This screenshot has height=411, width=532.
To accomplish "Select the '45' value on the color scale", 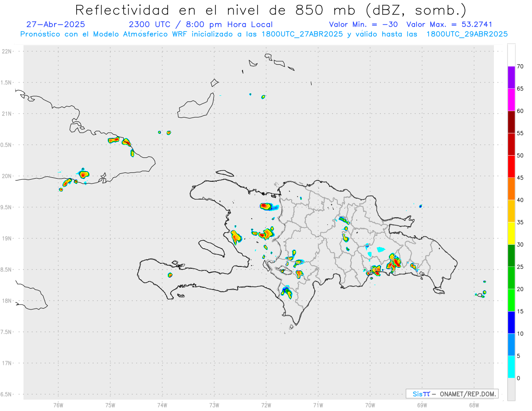I will (x=520, y=178).
